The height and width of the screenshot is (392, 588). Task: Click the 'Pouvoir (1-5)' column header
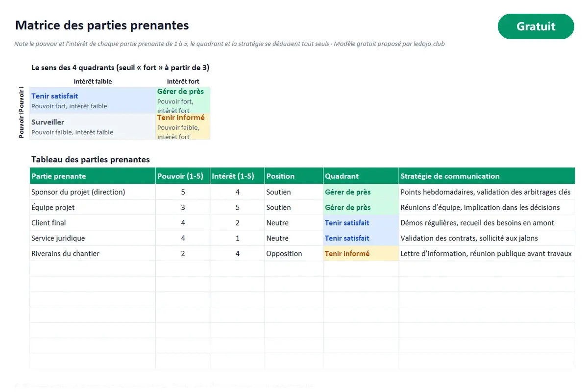183,176
